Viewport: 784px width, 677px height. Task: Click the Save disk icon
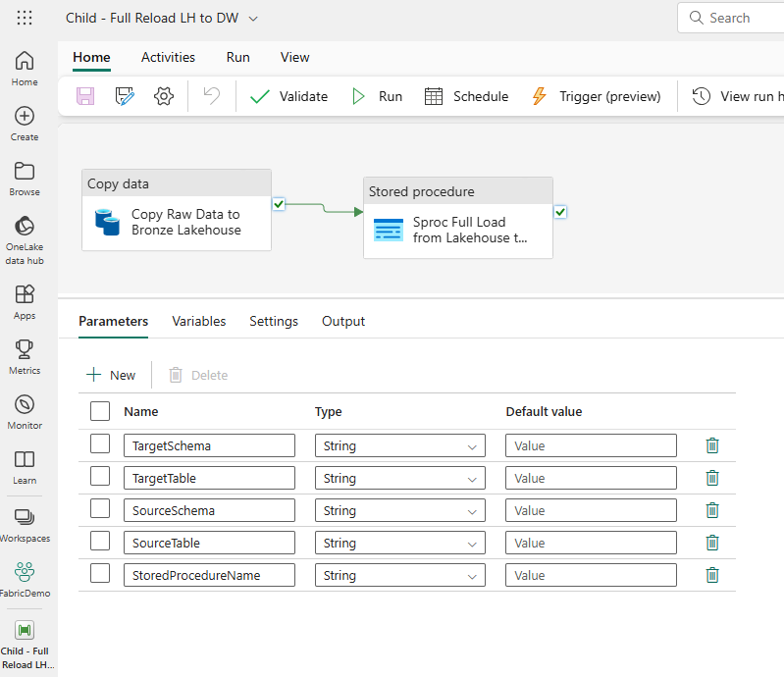(x=85, y=96)
